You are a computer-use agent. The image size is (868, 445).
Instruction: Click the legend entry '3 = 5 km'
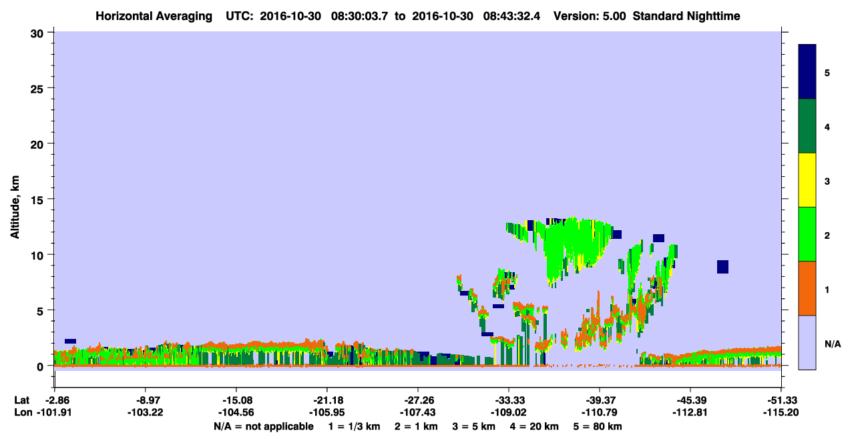pos(475,426)
